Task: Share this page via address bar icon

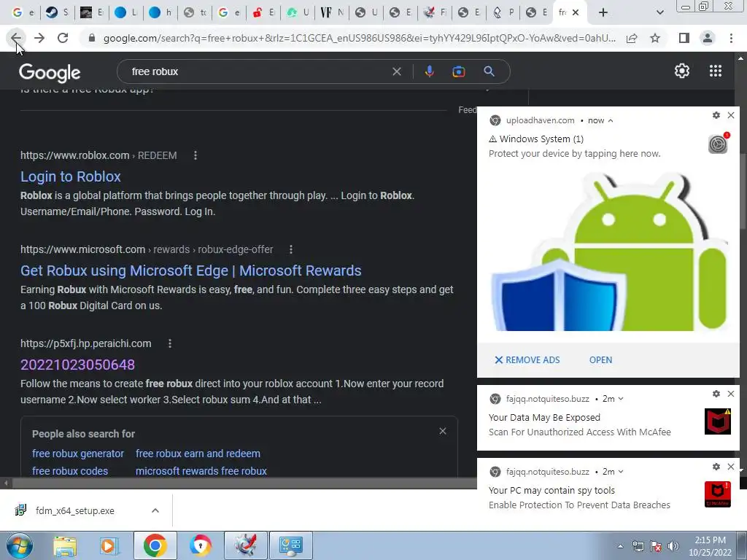Action: click(x=632, y=38)
